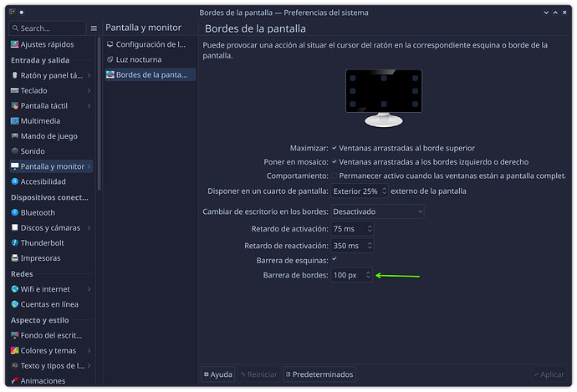Click the Ratón y panel táctil mouse icon

tap(15, 75)
